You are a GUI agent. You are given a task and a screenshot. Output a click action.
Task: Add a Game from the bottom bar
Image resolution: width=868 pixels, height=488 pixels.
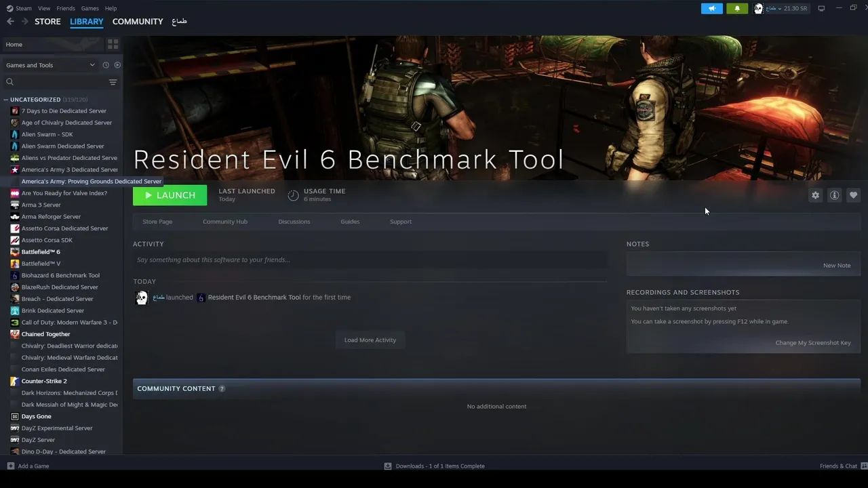coord(28,466)
